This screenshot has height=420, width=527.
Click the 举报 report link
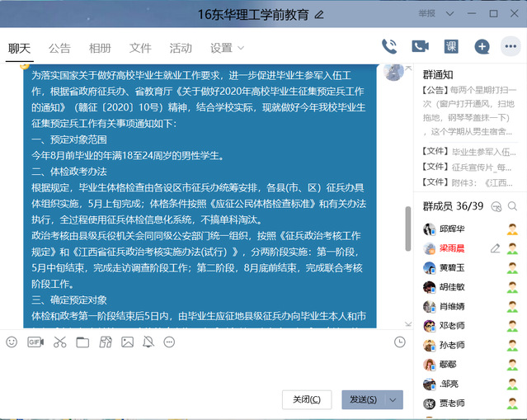tap(426, 14)
